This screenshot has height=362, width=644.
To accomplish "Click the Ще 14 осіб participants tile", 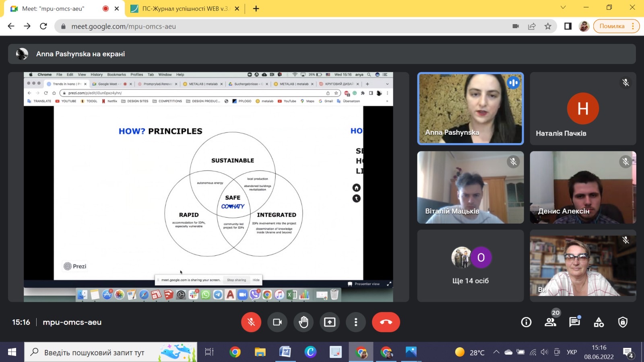I will [x=470, y=265].
